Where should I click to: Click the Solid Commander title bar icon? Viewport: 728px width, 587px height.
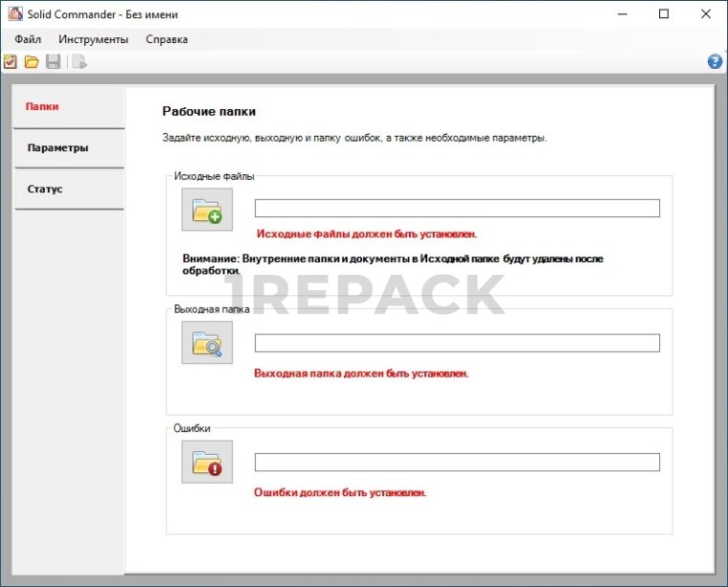(x=14, y=14)
